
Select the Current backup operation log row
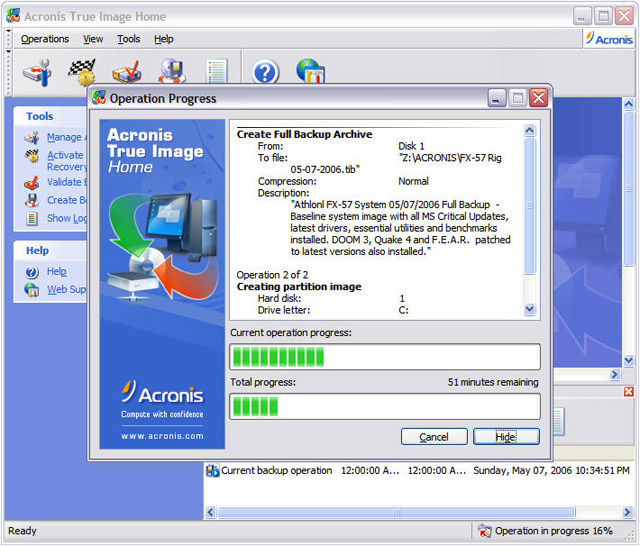tap(418, 471)
